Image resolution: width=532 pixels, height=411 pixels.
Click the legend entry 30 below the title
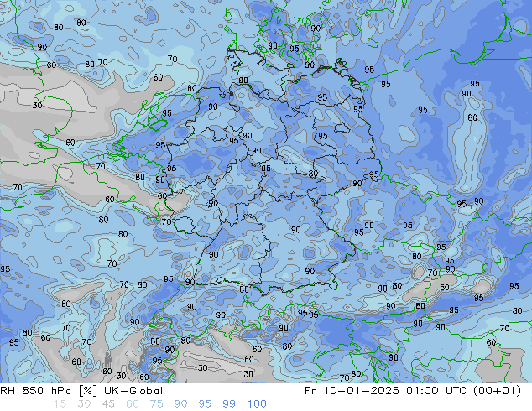click(84, 404)
